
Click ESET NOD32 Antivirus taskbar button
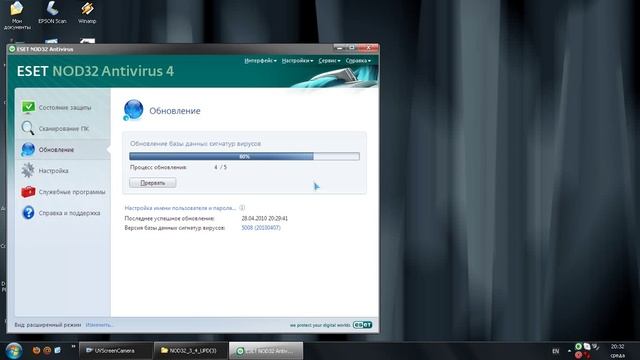coord(266,351)
